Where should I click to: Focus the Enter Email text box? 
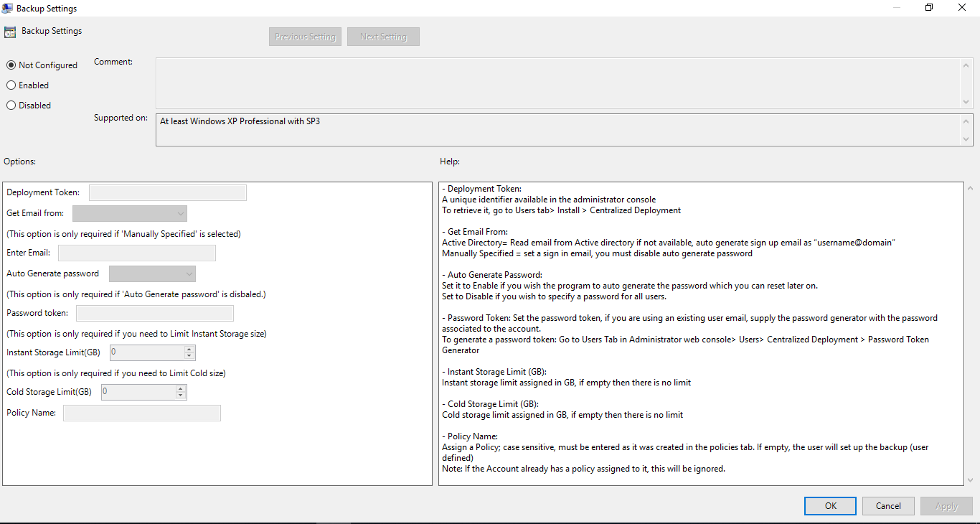pyautogui.click(x=136, y=252)
